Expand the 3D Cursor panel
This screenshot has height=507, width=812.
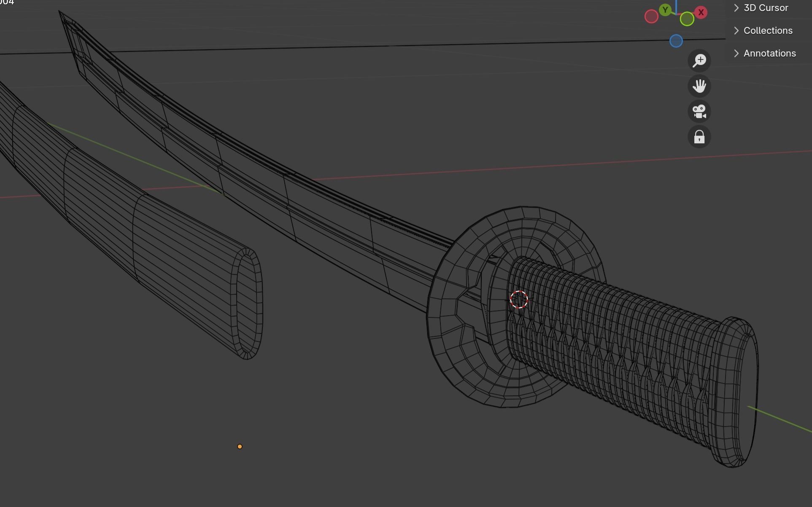766,8
